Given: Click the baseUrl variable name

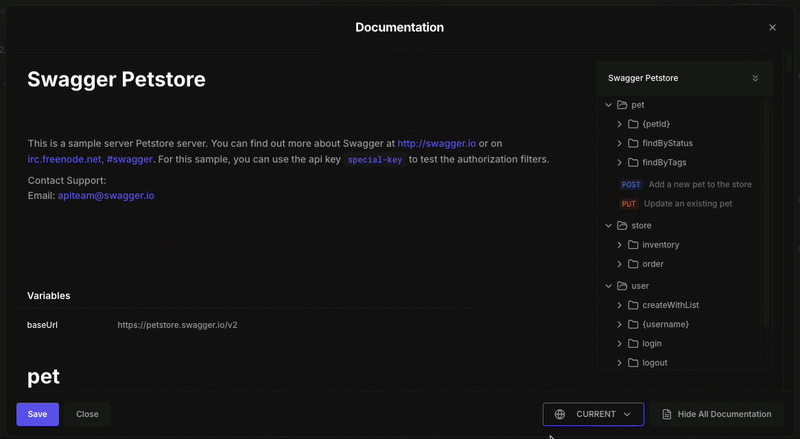Looking at the screenshot, I should 42,325.
